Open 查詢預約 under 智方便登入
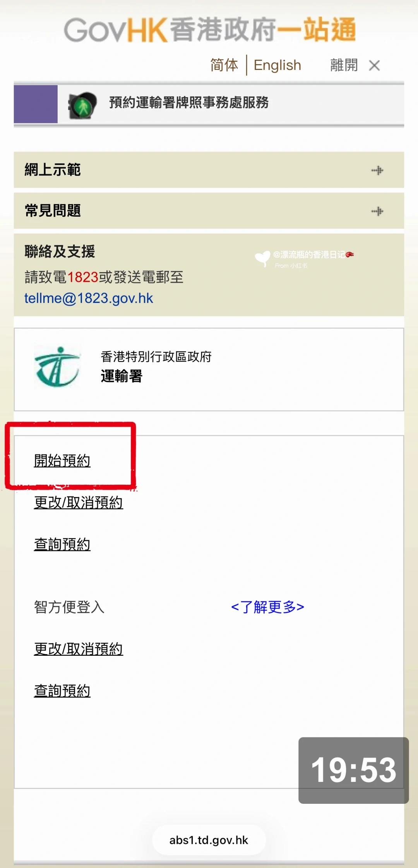 (x=62, y=691)
